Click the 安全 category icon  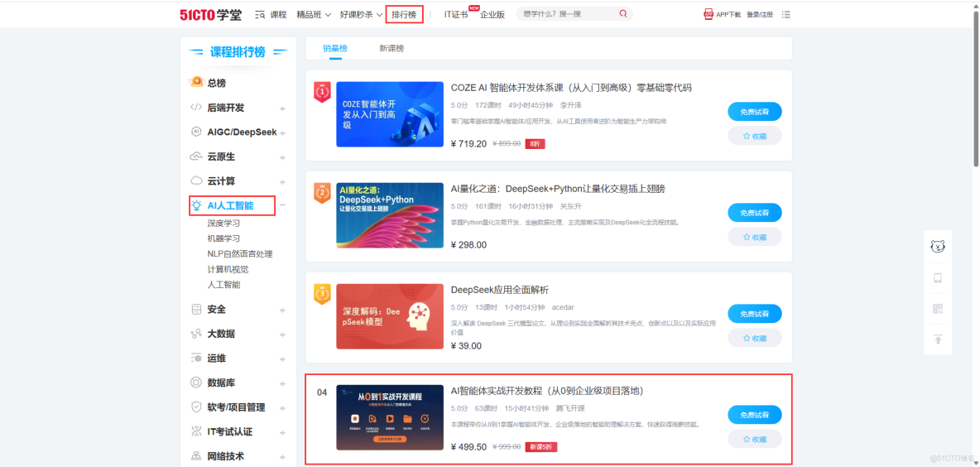pos(196,310)
